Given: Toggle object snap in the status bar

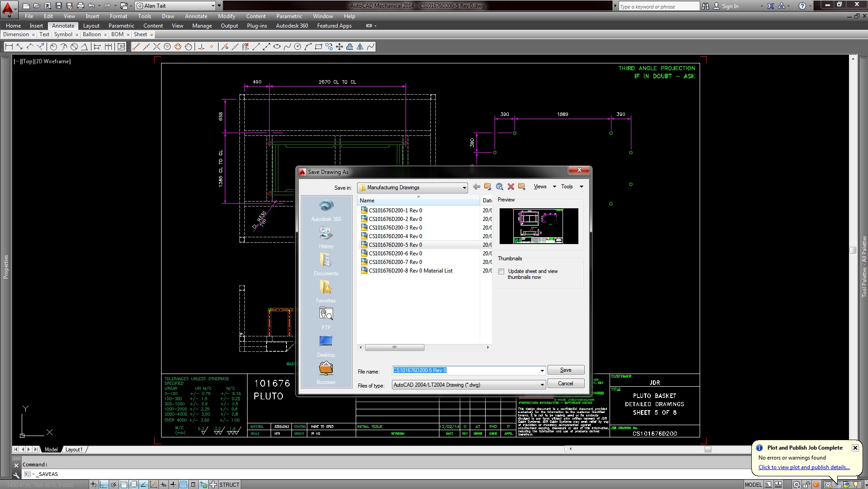Looking at the screenshot, I should pyautogui.click(x=124, y=484).
